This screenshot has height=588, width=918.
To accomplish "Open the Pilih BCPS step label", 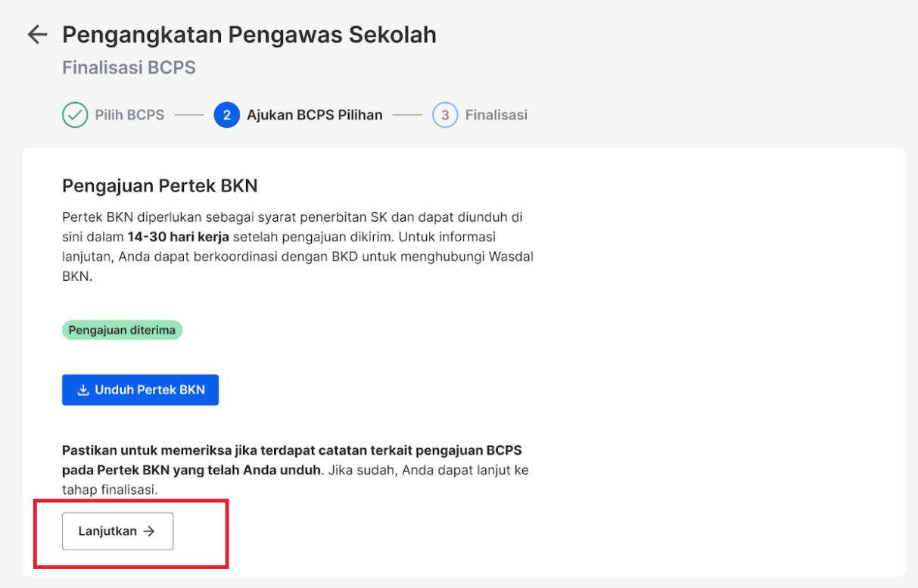I will 129,116.
